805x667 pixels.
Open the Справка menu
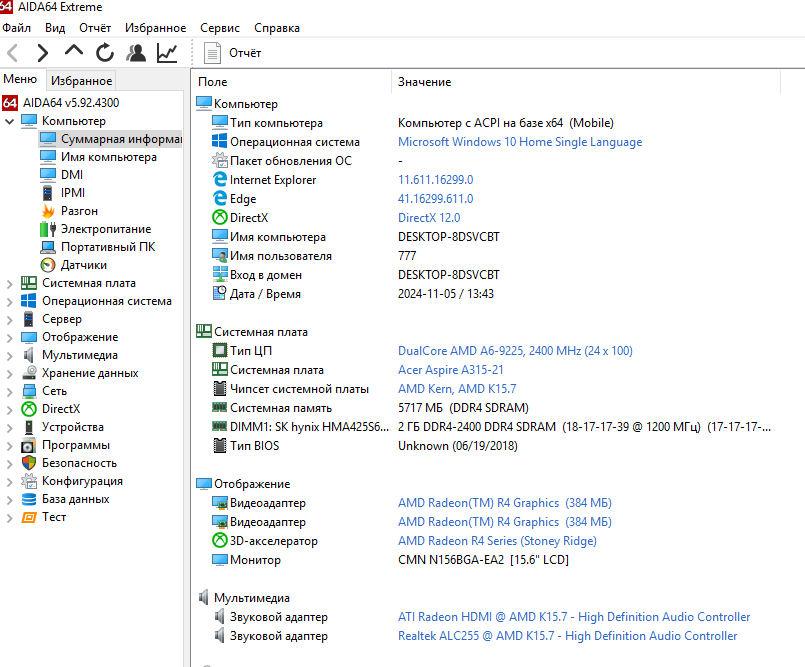tap(277, 28)
